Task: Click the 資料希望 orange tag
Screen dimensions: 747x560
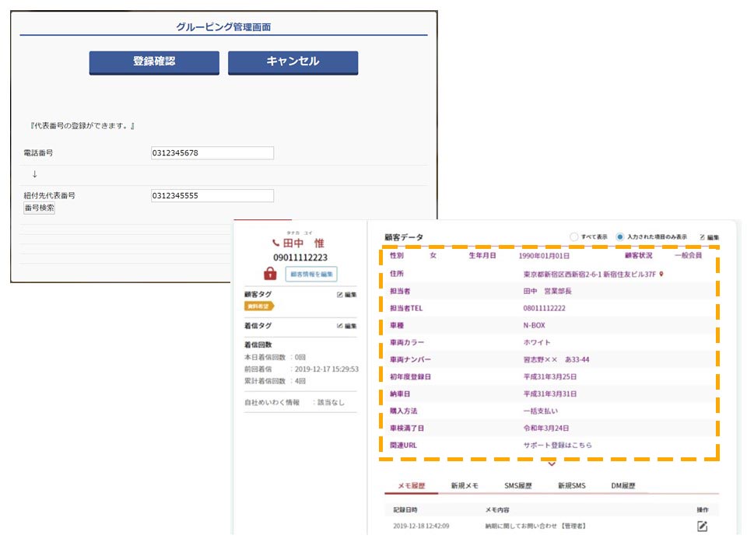Action: [258, 306]
